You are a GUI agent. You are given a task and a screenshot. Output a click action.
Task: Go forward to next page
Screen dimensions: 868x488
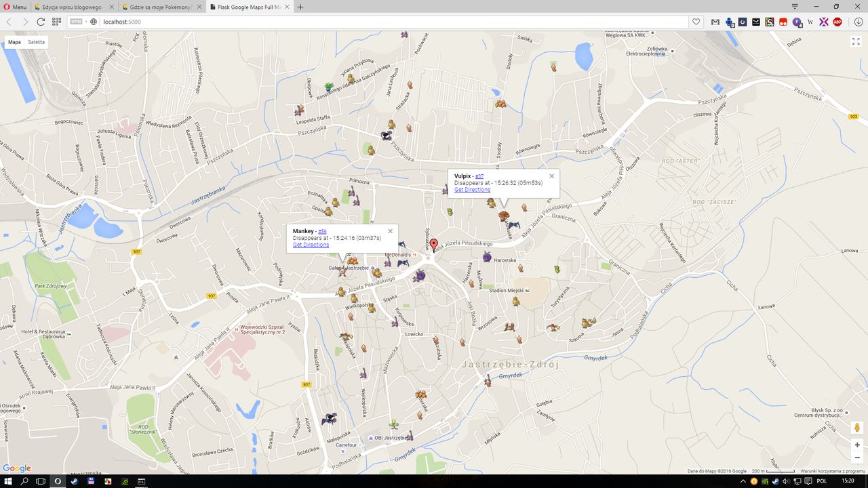coord(25,22)
